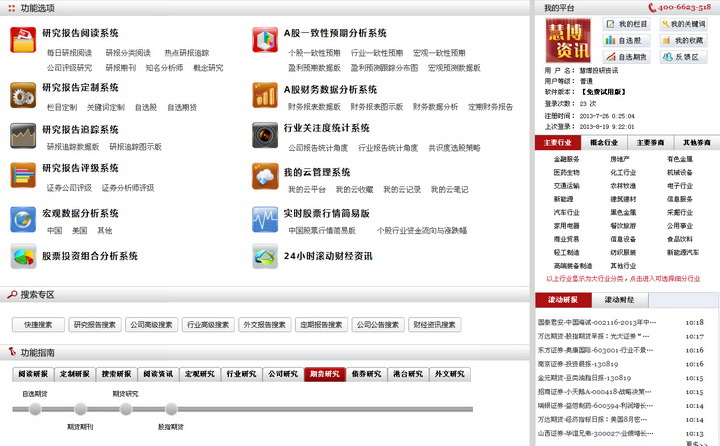The image size is (720, 446).
Task: Open the 栏目定制 link
Action: [x=62, y=107]
